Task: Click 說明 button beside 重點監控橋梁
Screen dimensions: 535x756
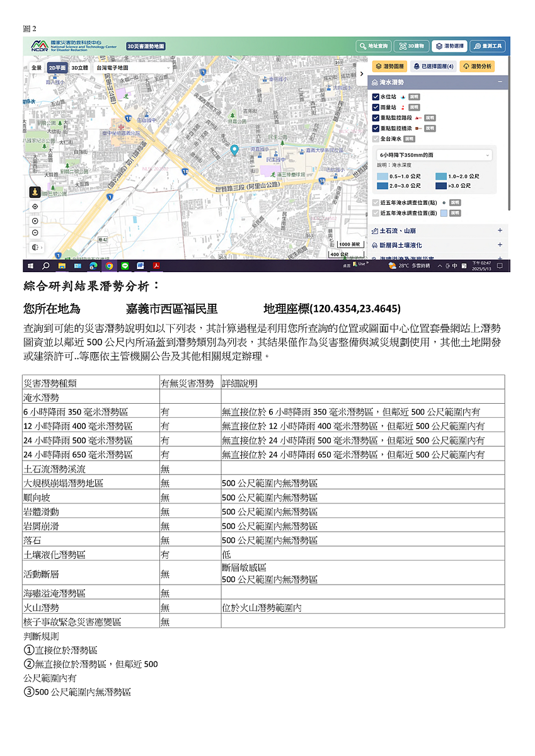Action: coord(429,128)
